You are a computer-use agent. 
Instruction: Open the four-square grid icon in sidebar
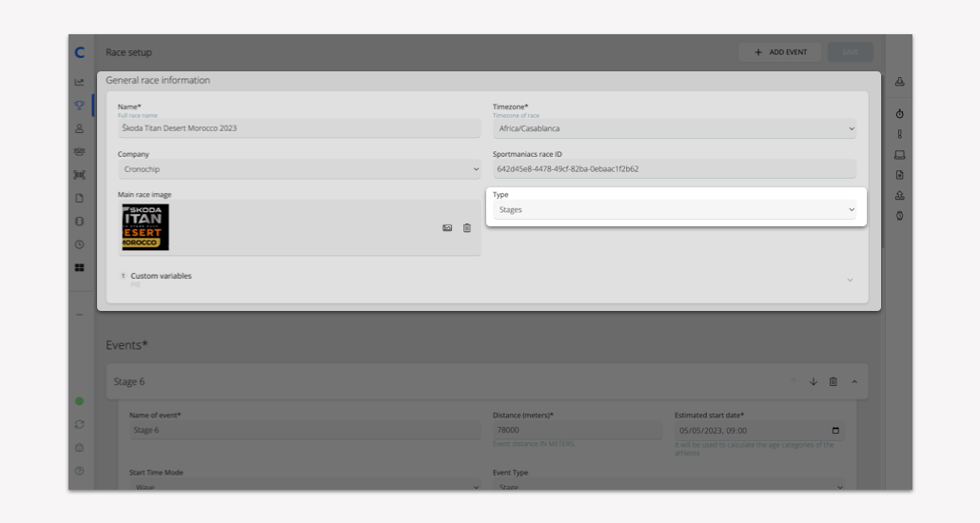(x=79, y=267)
